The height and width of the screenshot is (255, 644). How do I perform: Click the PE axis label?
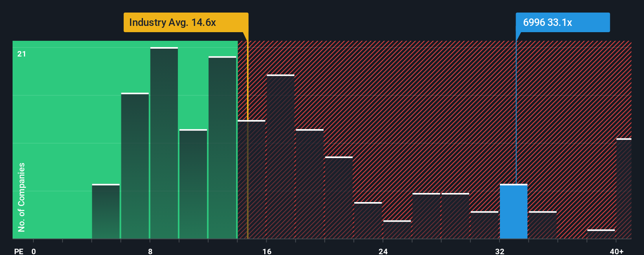click(x=18, y=251)
